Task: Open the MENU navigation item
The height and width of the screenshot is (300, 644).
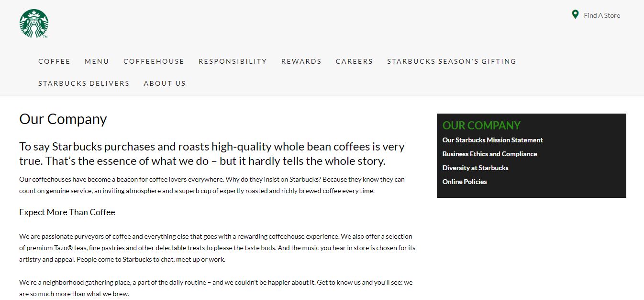Action: [x=97, y=61]
